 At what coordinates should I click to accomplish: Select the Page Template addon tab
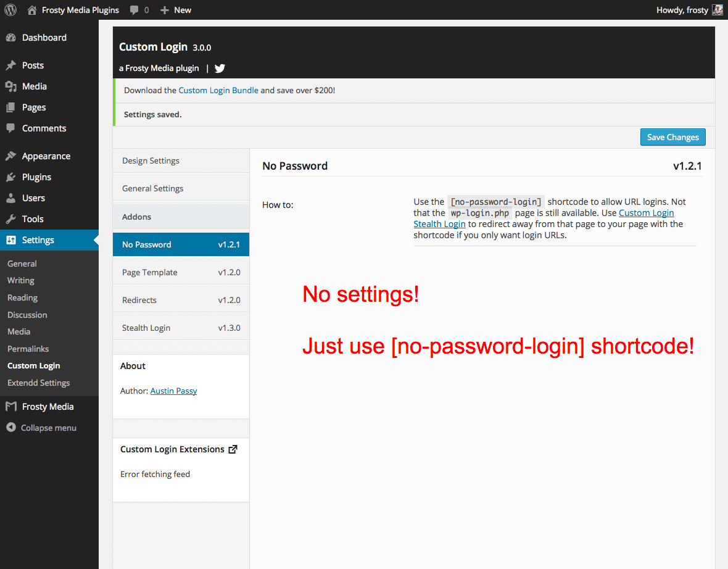click(181, 272)
